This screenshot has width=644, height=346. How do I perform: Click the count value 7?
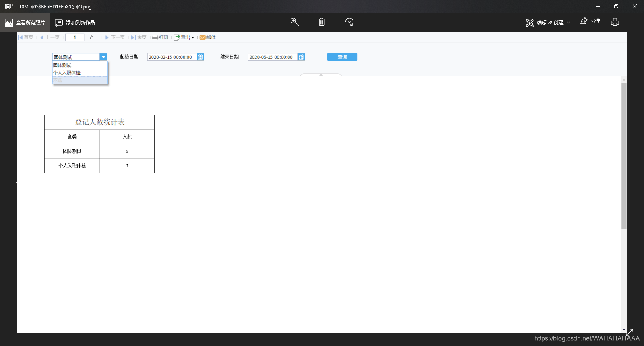click(x=127, y=166)
